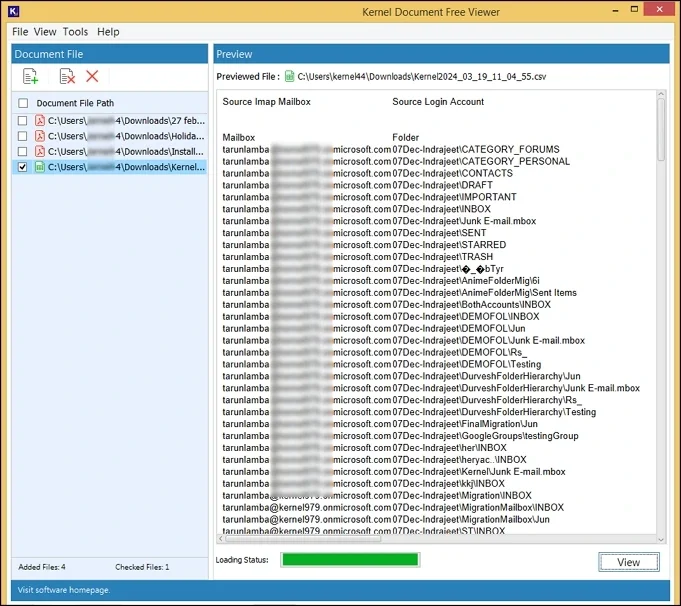Image resolution: width=681 pixels, height=606 pixels.
Task: Click the previewed file path Kernel2024_03_19_11_04_55.csv
Action: [422, 76]
